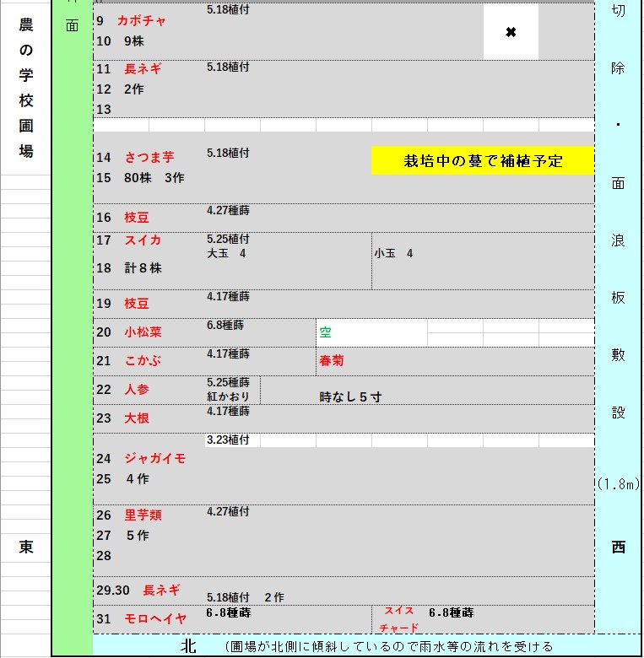The height and width of the screenshot is (658, 644).
Task: Select the 2作 text in row 12
Action: [x=134, y=89]
